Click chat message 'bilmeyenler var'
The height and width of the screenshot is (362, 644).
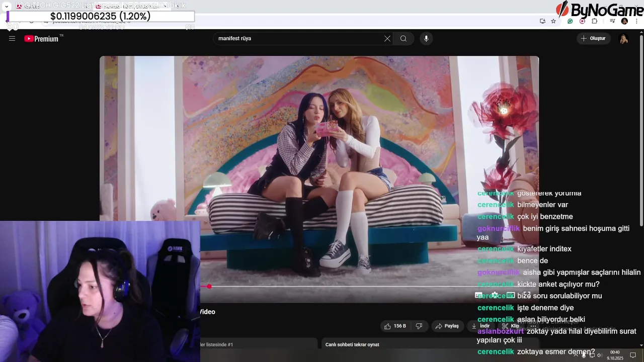click(542, 205)
